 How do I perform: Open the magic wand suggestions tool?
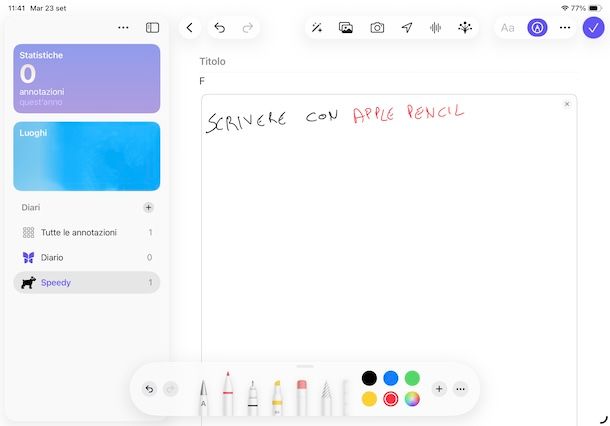click(317, 28)
